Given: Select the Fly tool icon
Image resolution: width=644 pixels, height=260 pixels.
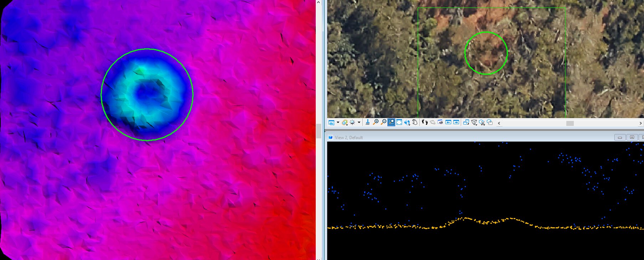Looking at the screenshot, I should coord(432,122).
